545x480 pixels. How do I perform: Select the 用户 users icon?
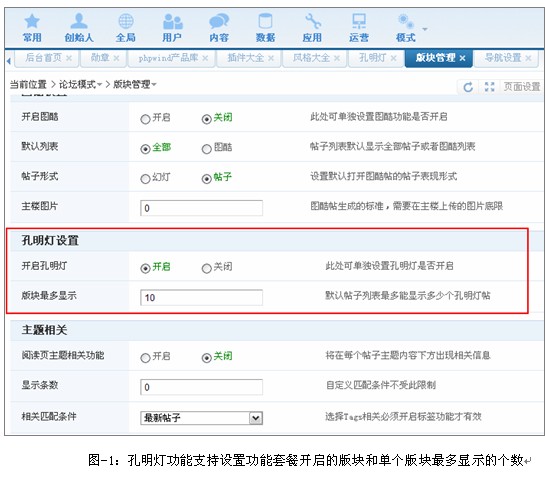click(x=172, y=22)
